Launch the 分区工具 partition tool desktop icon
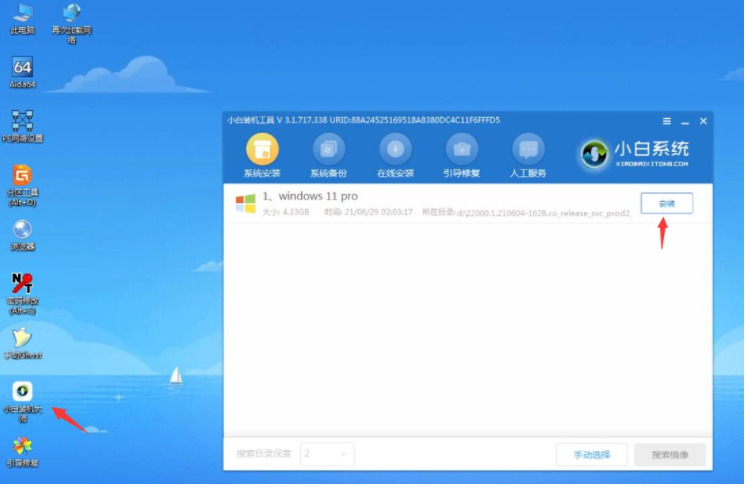This screenshot has height=491, width=749. (x=22, y=181)
